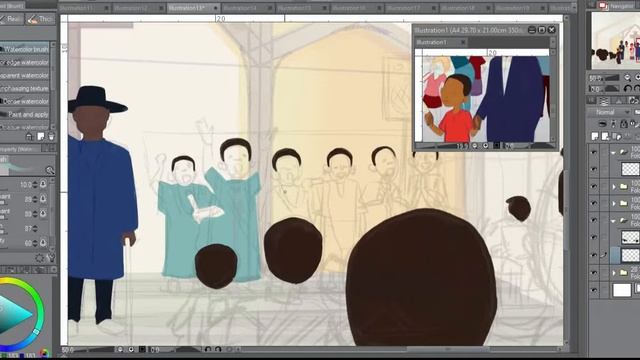Screen dimensions: 640x360
Task: Select the white paper layer thumbnail
Action: point(622,290)
